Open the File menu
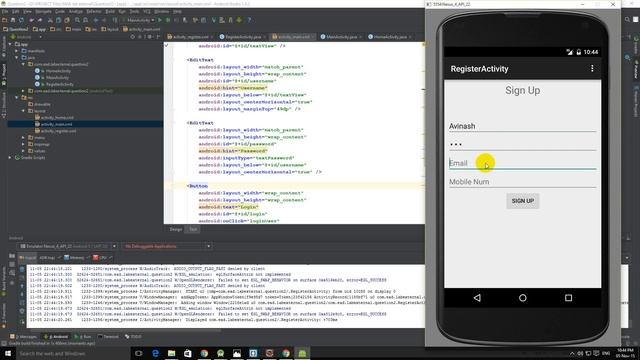The image size is (640, 360). click(x=4, y=11)
